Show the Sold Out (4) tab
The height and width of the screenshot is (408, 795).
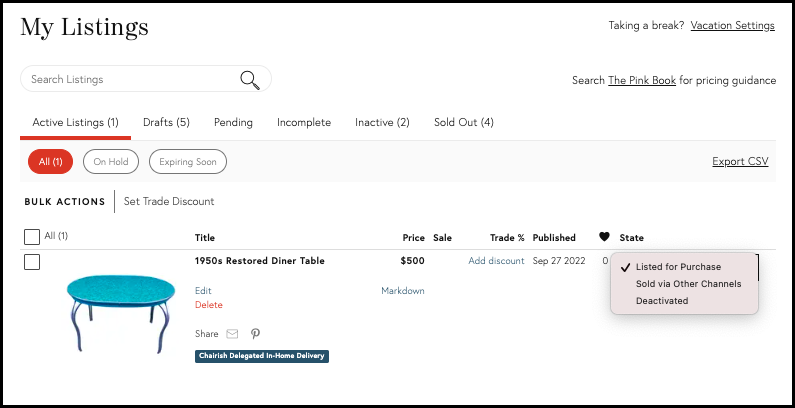[x=464, y=122]
